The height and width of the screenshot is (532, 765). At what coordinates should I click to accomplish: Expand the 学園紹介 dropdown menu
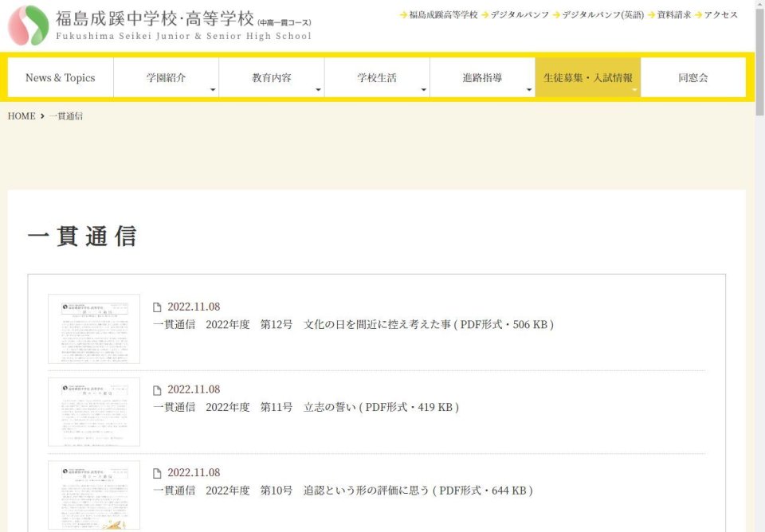click(x=166, y=78)
